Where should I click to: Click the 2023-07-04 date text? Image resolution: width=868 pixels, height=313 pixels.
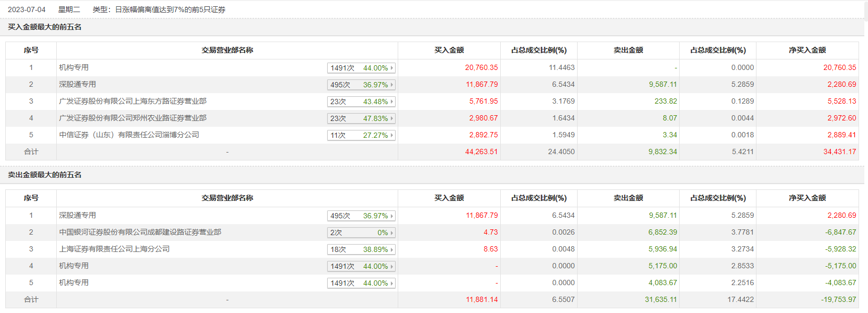tap(27, 10)
